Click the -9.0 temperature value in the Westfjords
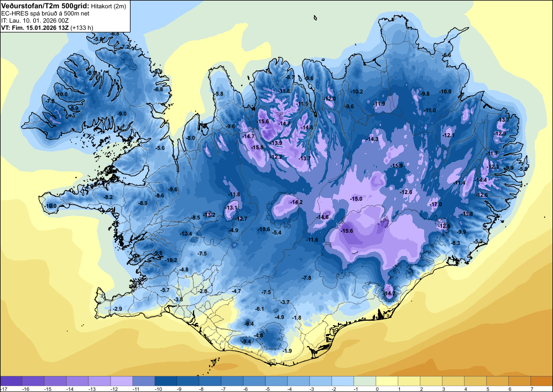The height and width of the screenshot is (392, 553). [x=122, y=113]
